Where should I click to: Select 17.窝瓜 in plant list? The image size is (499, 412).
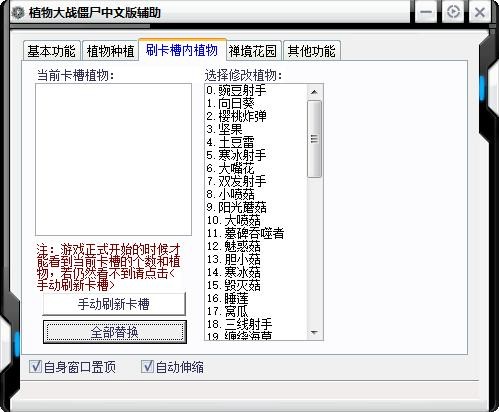pos(256,311)
